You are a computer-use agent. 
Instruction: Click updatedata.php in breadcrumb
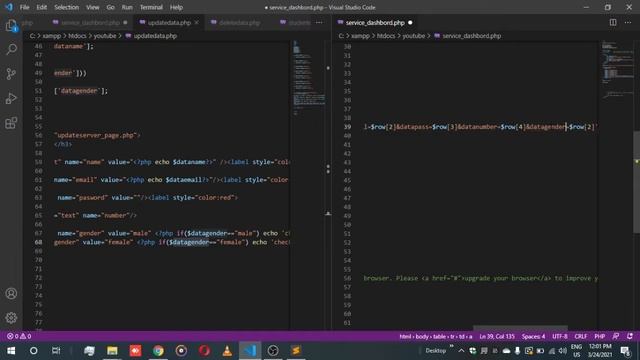coord(155,36)
